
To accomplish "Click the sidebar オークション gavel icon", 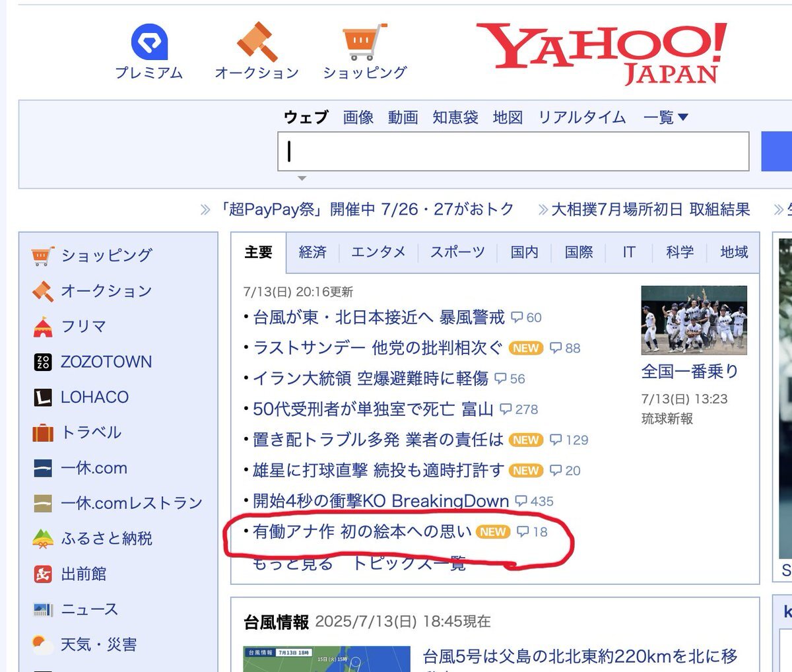I will pos(43,291).
